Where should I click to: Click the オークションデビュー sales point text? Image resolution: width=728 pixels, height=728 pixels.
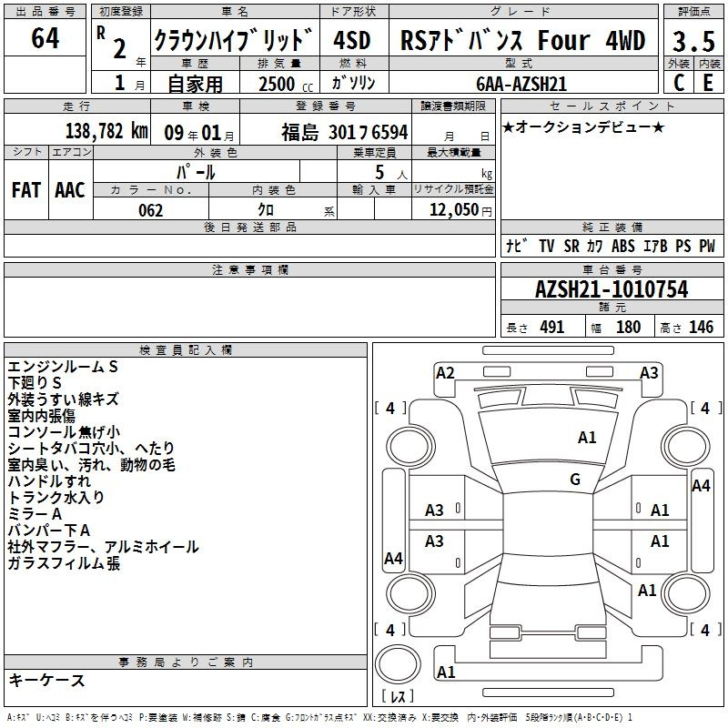point(582,126)
